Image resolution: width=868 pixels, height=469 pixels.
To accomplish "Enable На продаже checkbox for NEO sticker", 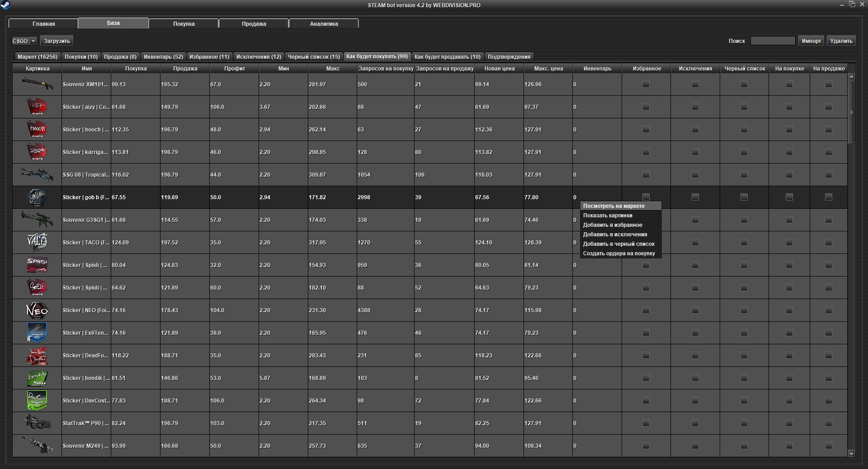I will [829, 310].
